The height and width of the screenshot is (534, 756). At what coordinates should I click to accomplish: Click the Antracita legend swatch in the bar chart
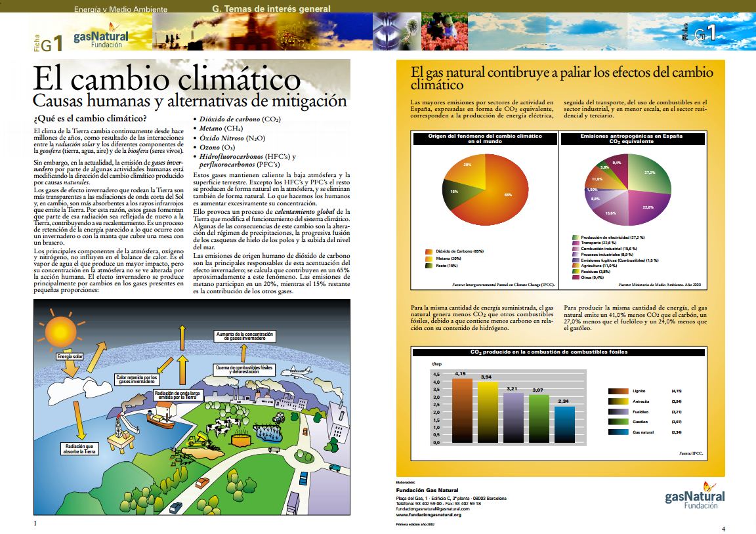(x=618, y=401)
